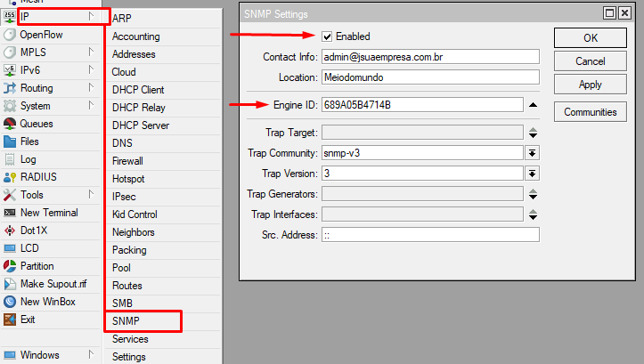
Task: Open the Communities button
Action: [591, 112]
